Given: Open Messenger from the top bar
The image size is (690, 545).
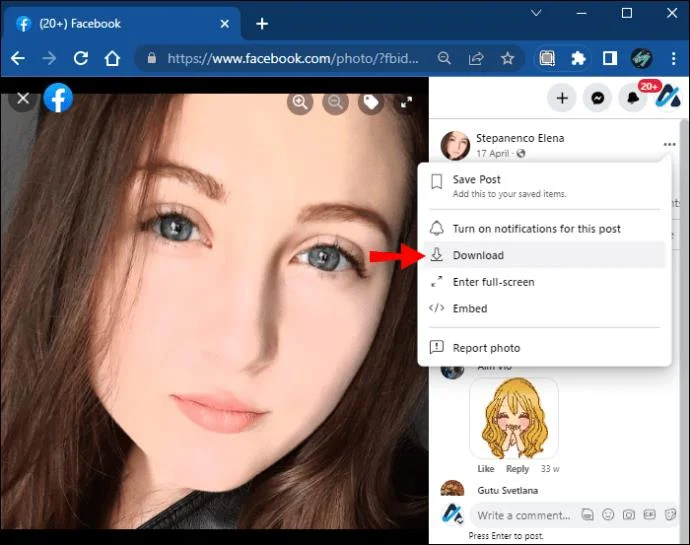Looking at the screenshot, I should [597, 98].
